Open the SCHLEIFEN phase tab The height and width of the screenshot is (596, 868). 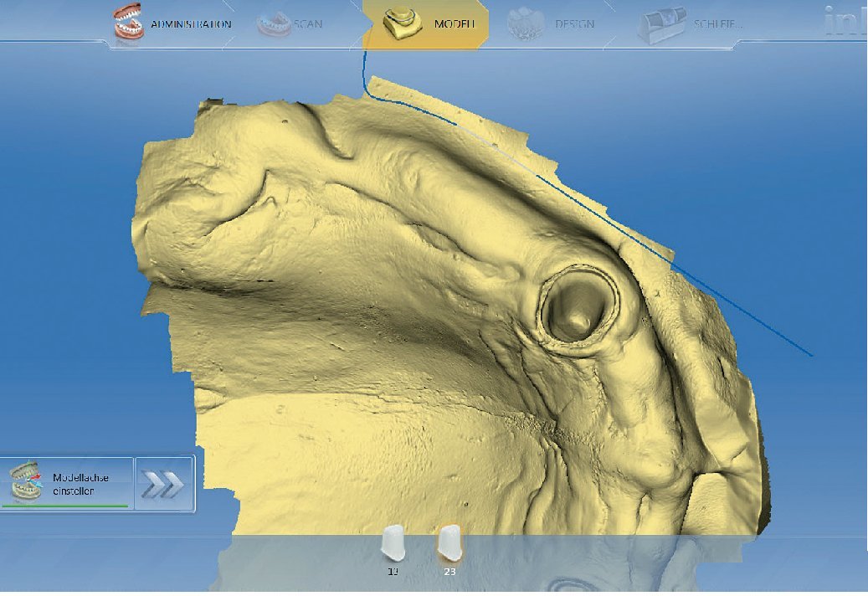(x=717, y=24)
